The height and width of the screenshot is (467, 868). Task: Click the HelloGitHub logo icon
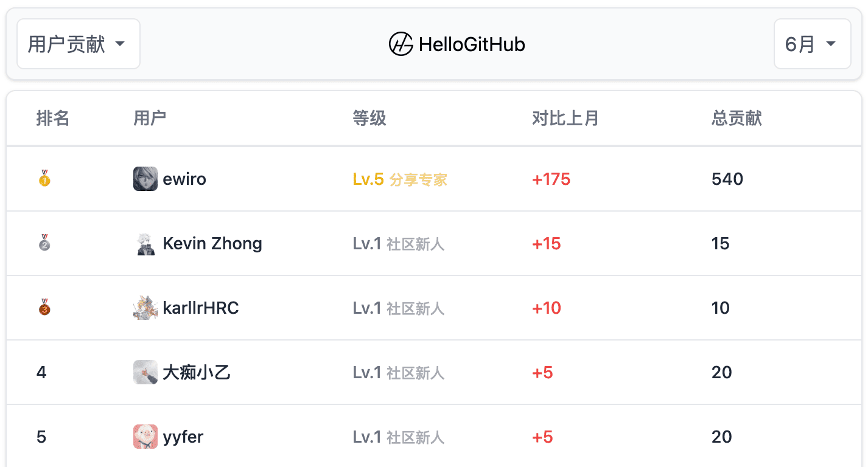(x=401, y=44)
